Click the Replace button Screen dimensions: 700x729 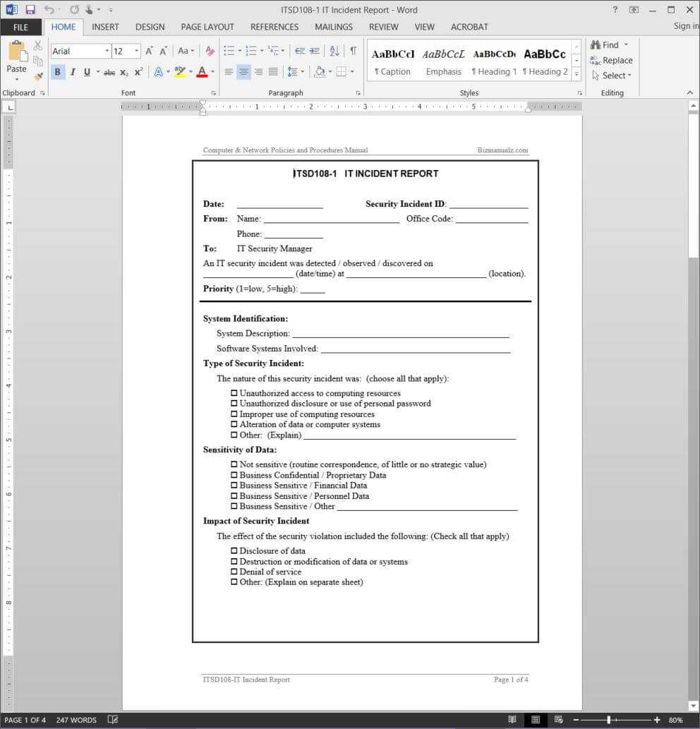pos(611,60)
